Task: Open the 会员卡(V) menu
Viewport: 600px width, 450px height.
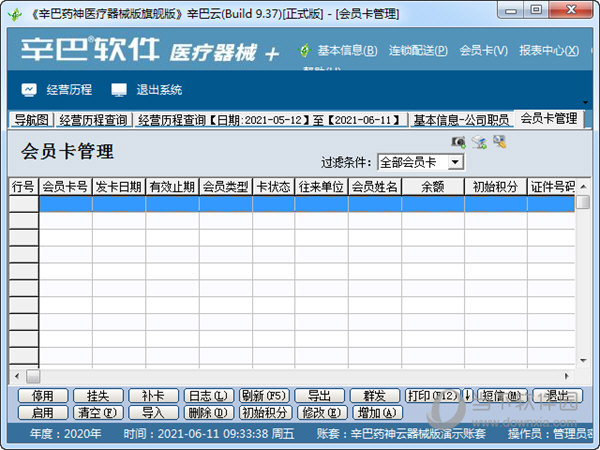Action: 484,50
